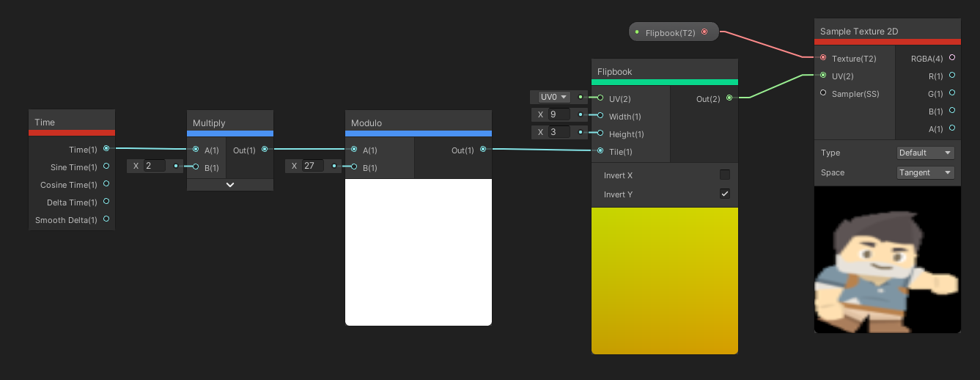Open the Space dropdown set to Tangent

coord(926,172)
